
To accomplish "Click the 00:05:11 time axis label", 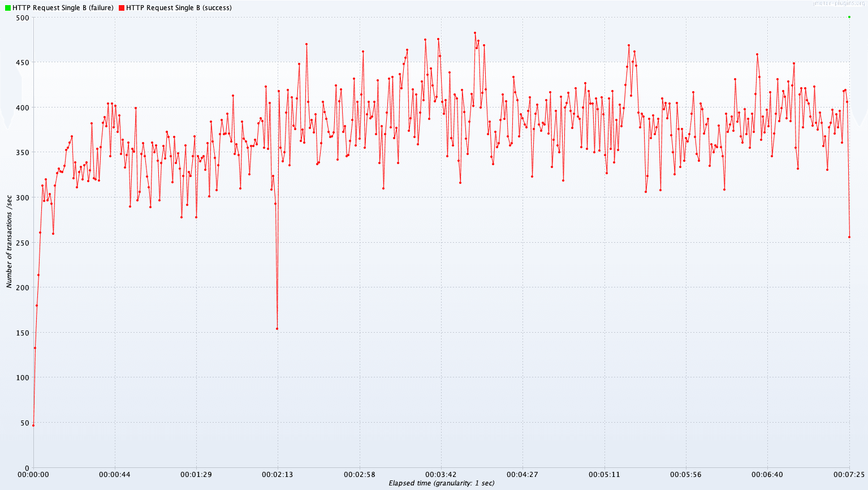I will [x=604, y=475].
